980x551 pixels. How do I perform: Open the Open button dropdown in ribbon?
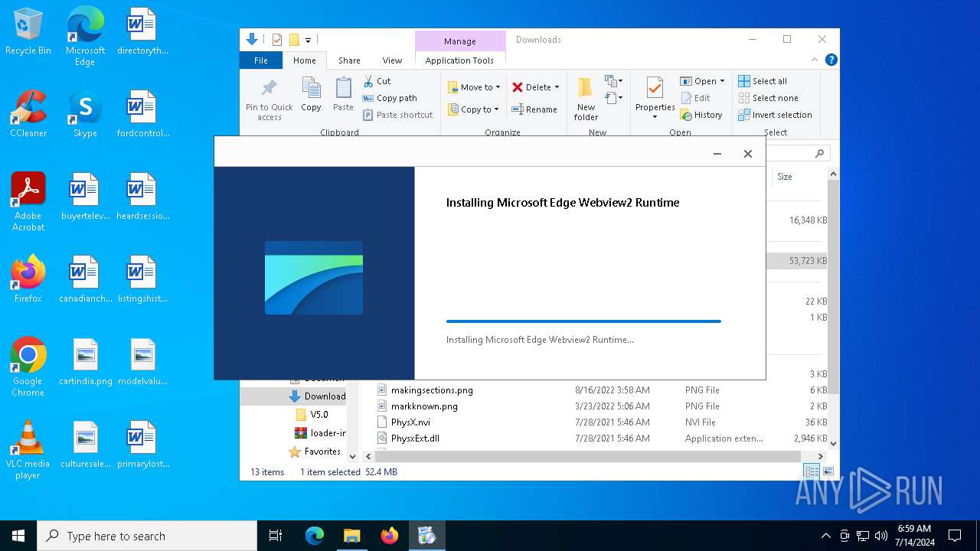[722, 81]
